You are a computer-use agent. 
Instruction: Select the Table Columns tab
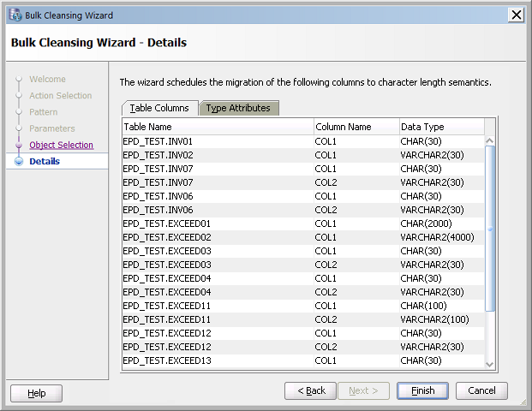(159, 108)
